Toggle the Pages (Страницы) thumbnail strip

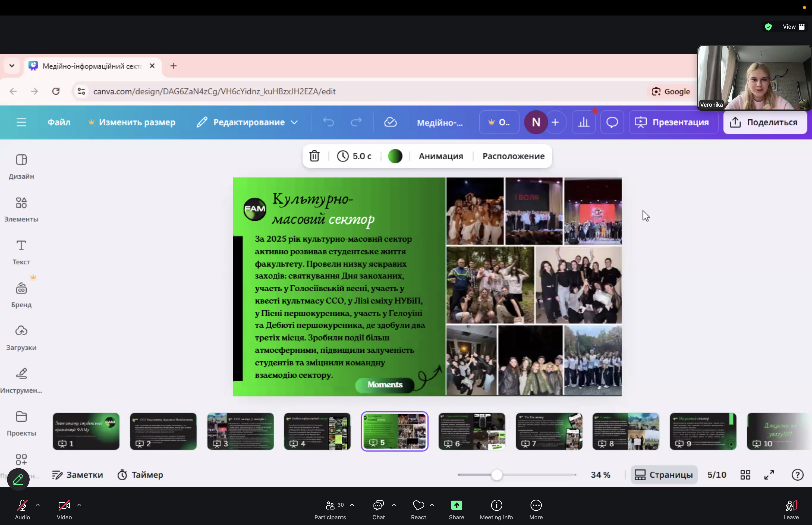pyautogui.click(x=664, y=474)
